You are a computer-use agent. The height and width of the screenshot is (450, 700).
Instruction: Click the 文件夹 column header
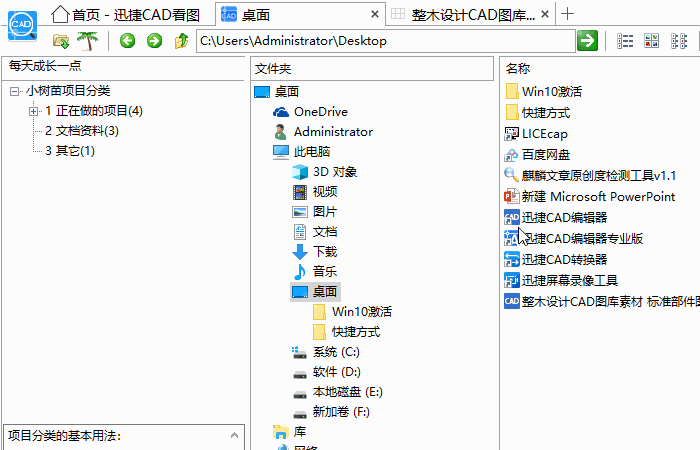click(372, 69)
